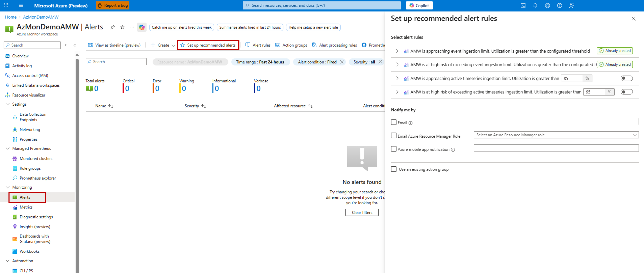Open the Azure Resource Manager role dropdown
Viewport: 644px width, 273px height.
coord(556,135)
